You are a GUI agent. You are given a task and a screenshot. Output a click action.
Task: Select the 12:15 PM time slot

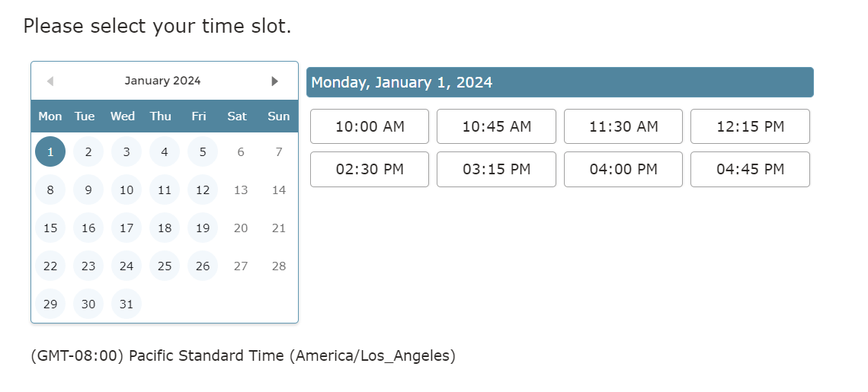[x=750, y=126]
